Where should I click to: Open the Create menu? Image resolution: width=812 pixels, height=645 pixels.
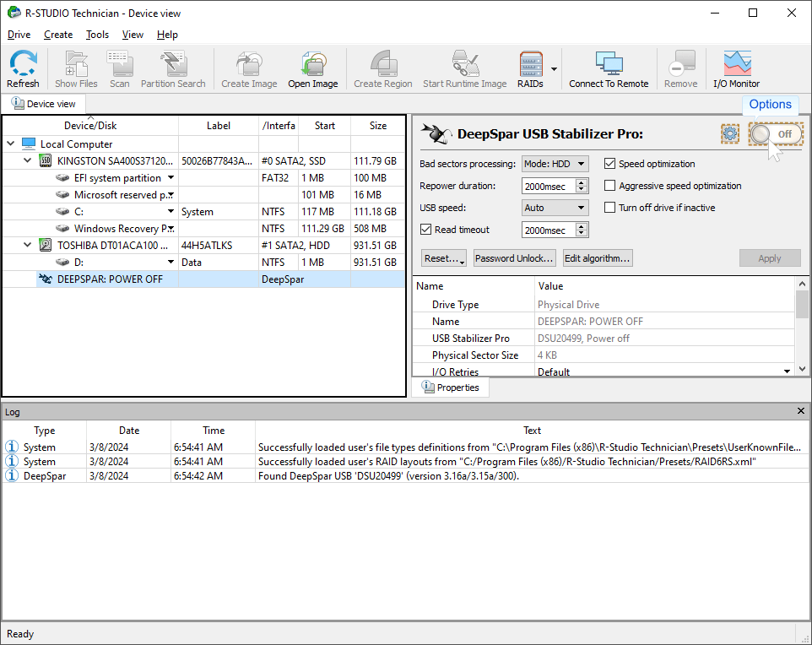click(x=58, y=35)
